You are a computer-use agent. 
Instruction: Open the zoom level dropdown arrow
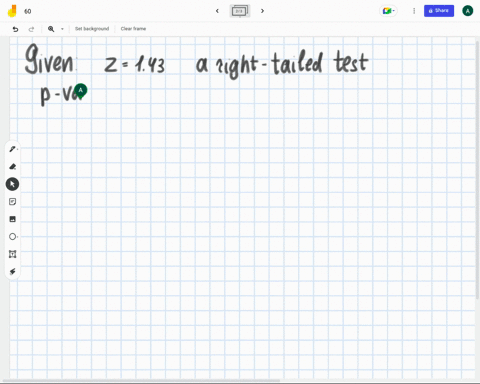62,29
